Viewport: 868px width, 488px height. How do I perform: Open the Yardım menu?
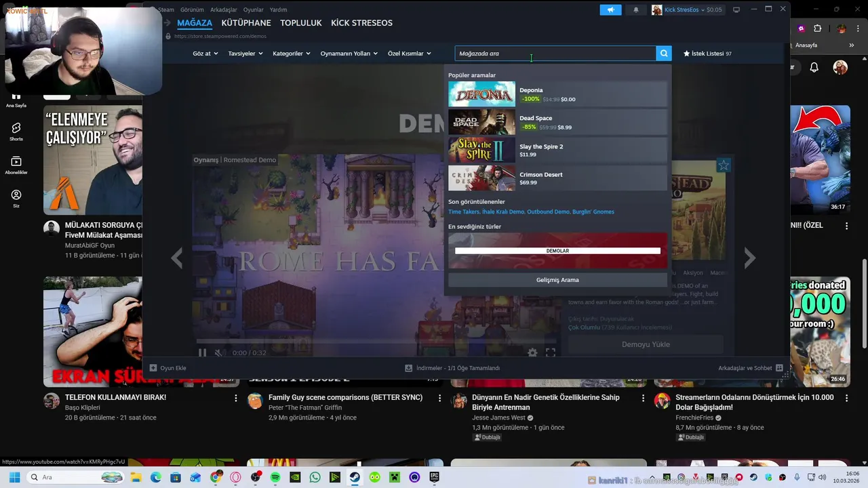tap(278, 9)
